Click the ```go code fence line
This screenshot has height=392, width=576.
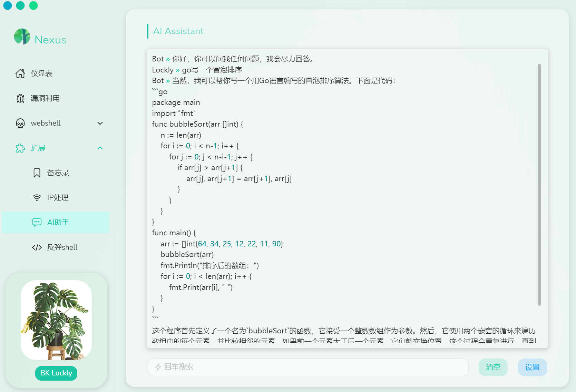160,91
